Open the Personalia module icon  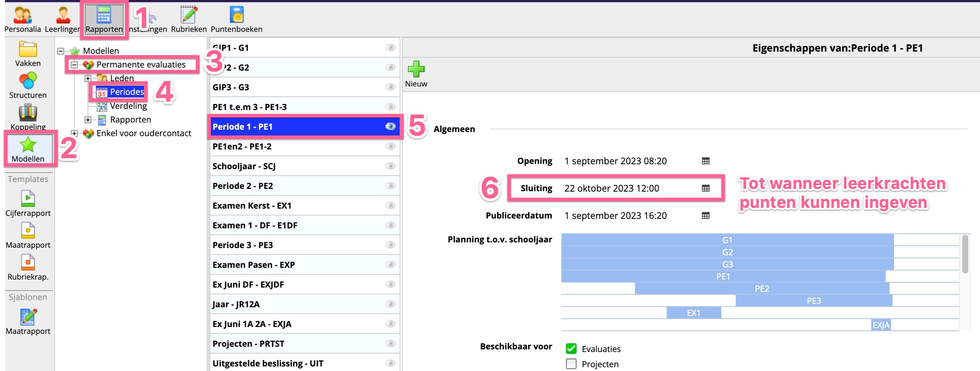[22, 15]
